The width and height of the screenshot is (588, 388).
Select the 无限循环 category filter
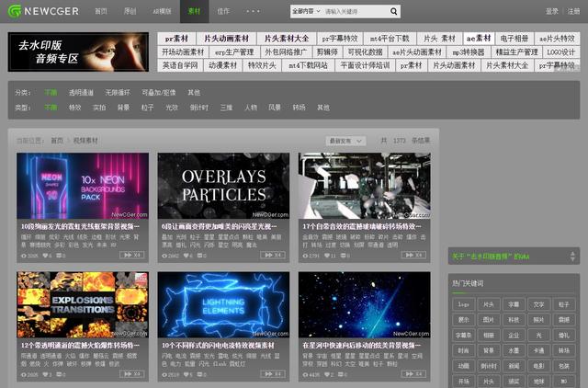117,93
